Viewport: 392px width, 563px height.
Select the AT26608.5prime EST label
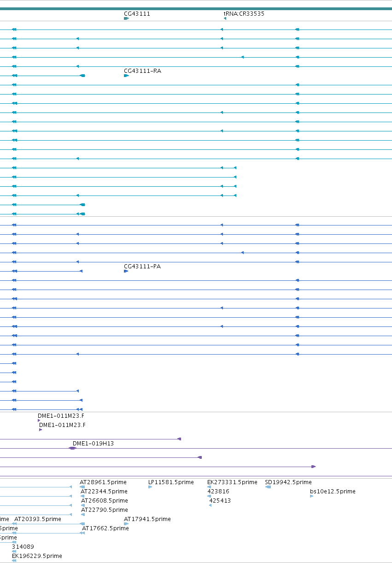click(105, 501)
